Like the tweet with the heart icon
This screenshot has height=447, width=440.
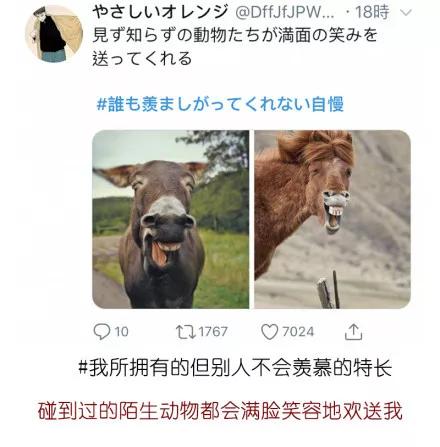(x=269, y=332)
